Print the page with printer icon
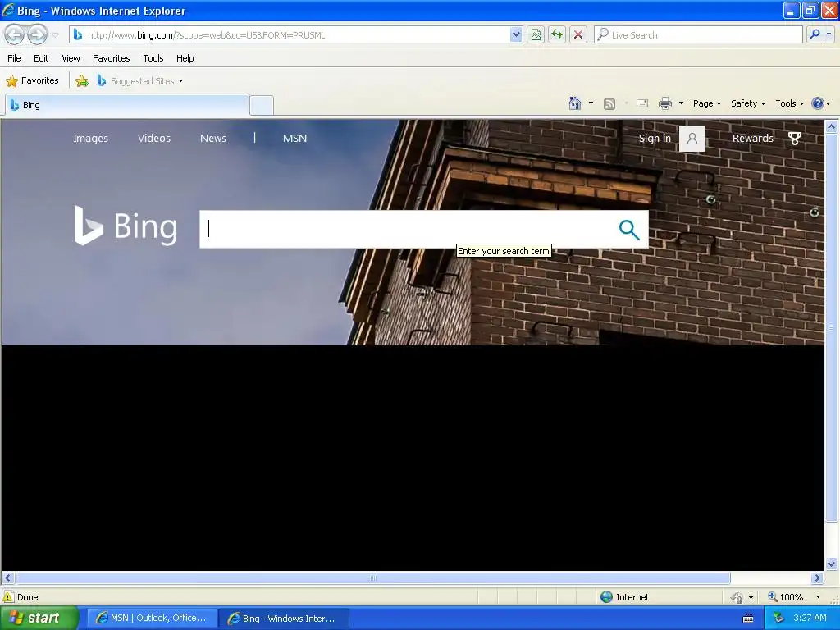840x630 pixels. click(x=665, y=103)
